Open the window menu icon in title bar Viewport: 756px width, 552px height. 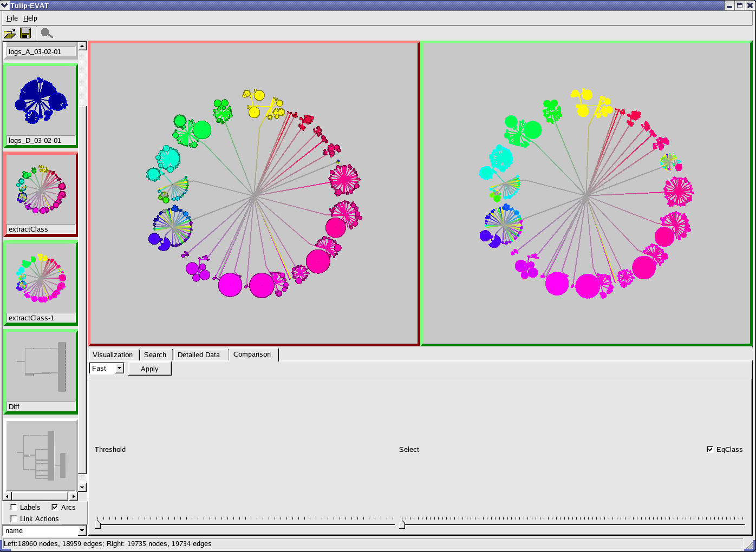click(5, 5)
